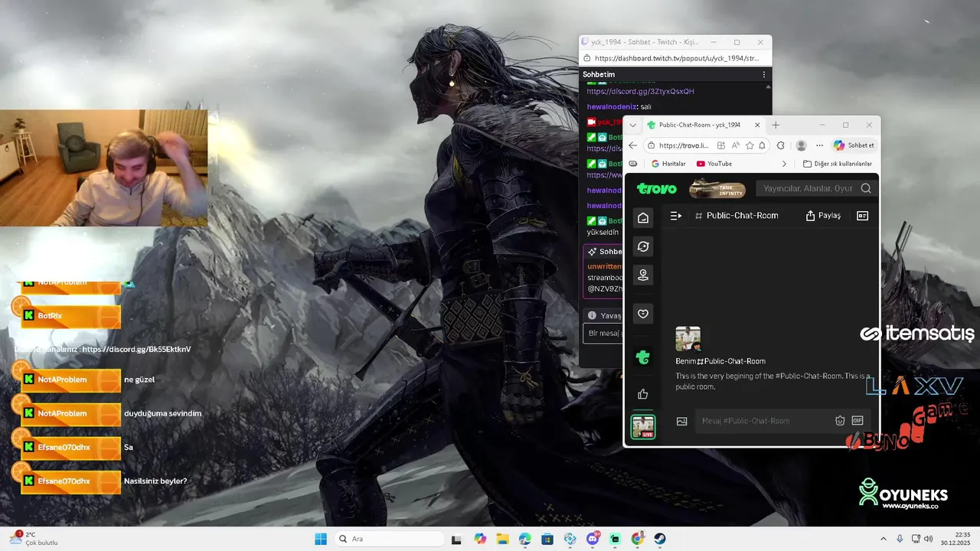Open the Trovo discover compass icon
Viewport: 980px width, 551px height.
643,246
